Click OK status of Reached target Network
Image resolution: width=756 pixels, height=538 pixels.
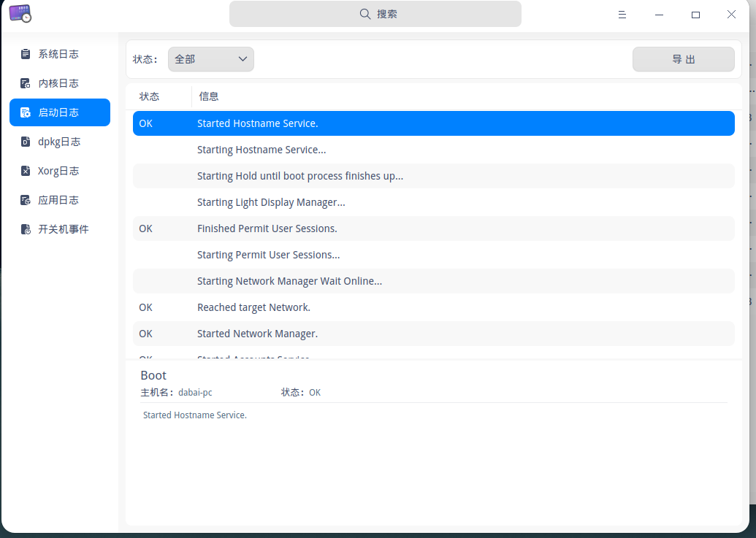tap(145, 307)
